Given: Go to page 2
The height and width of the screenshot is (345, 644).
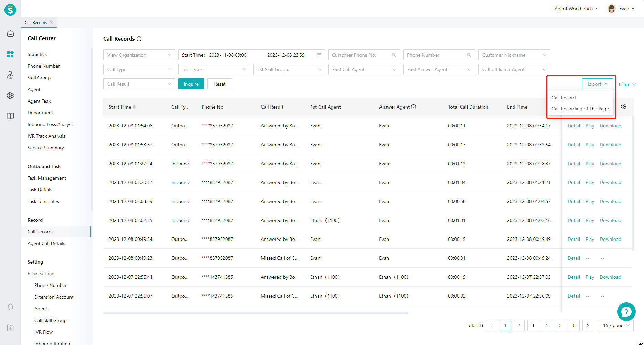Looking at the screenshot, I should point(519,325).
